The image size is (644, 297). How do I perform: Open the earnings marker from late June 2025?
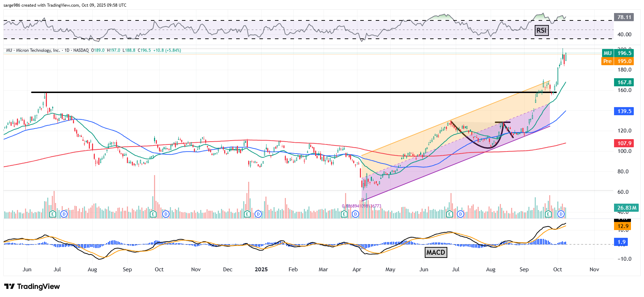tap(449, 214)
